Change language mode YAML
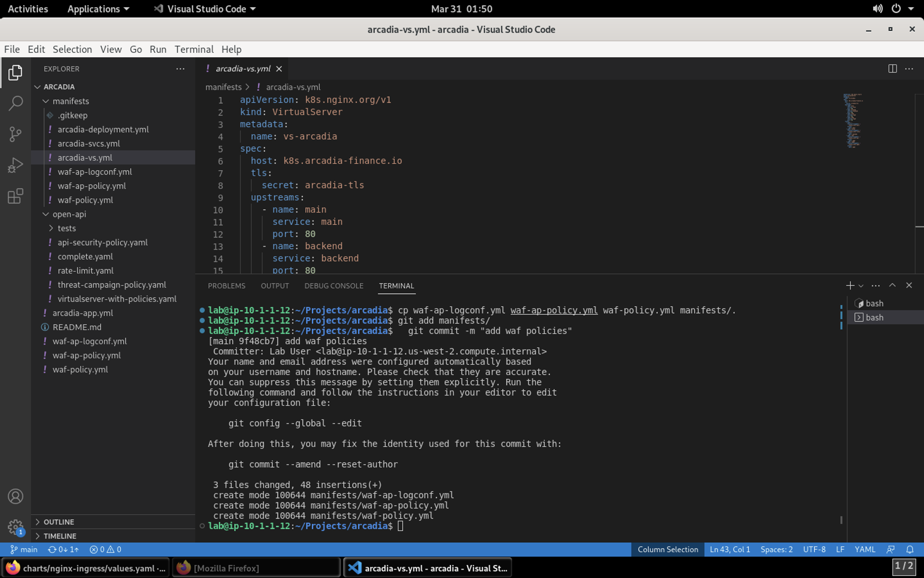924x578 pixels. click(x=865, y=549)
